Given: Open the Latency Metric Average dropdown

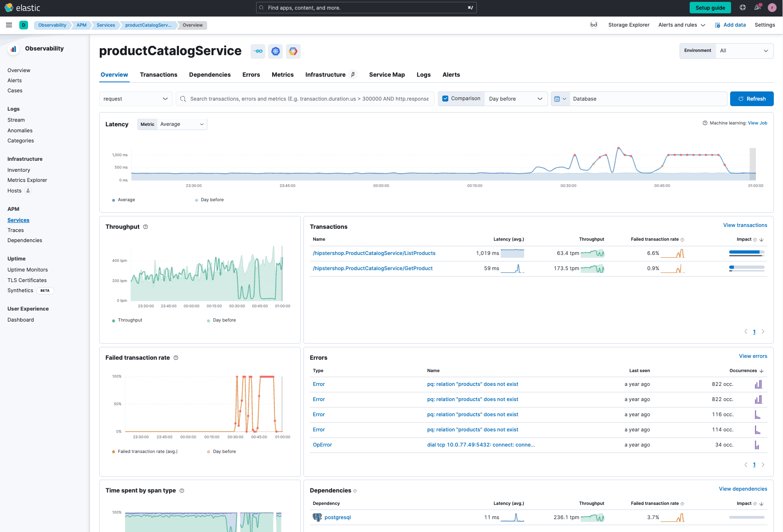Looking at the screenshot, I should (182, 125).
